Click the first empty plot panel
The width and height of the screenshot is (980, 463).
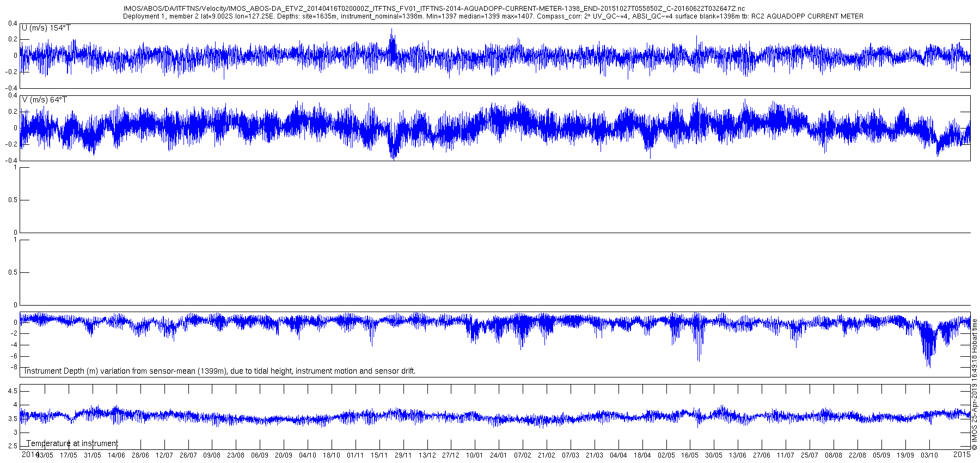[x=495, y=200]
